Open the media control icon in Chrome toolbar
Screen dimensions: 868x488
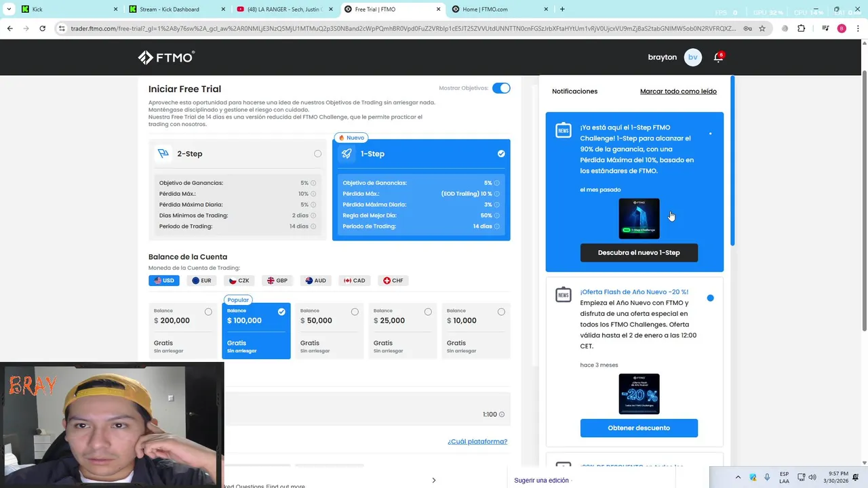tap(825, 28)
